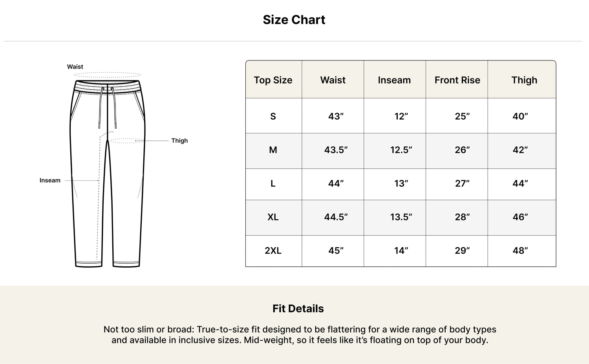This screenshot has height=364, width=589.
Task: Click the drawstring on pants illustration
Action: pyautogui.click(x=107, y=107)
